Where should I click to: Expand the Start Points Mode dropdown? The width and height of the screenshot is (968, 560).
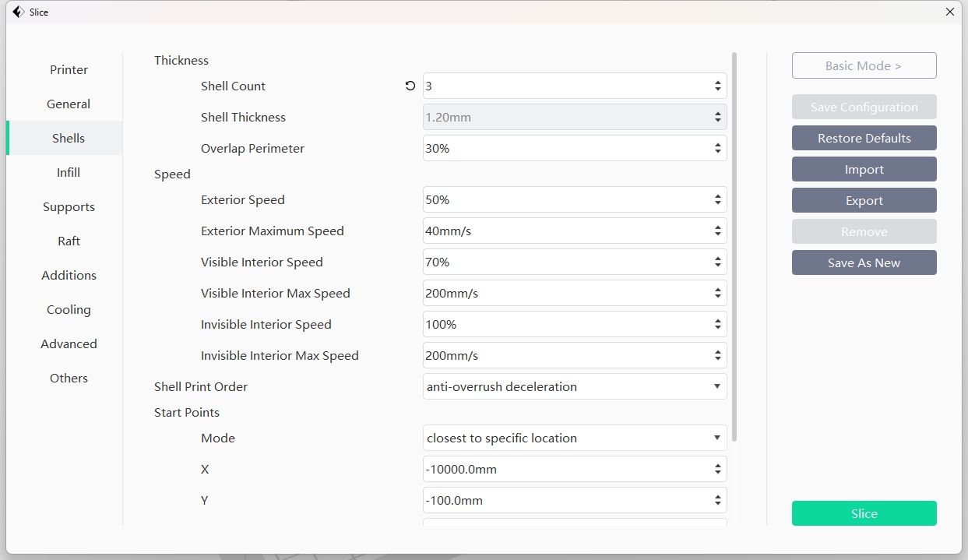(574, 438)
